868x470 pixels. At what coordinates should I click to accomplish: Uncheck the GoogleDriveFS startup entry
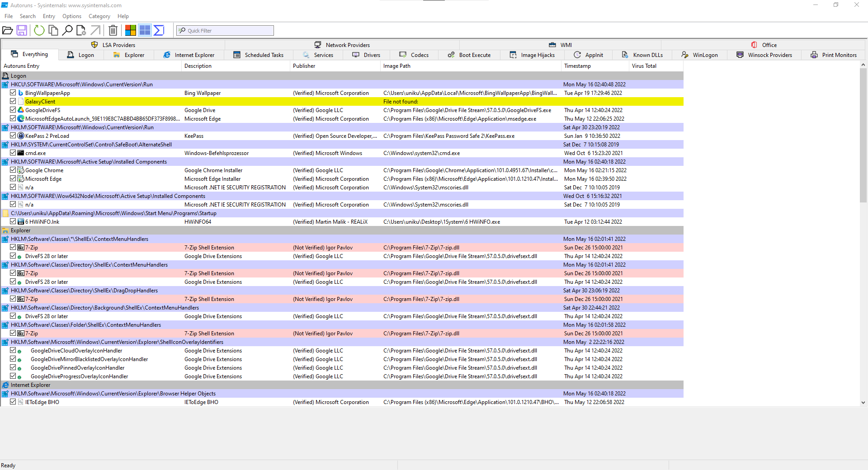13,110
